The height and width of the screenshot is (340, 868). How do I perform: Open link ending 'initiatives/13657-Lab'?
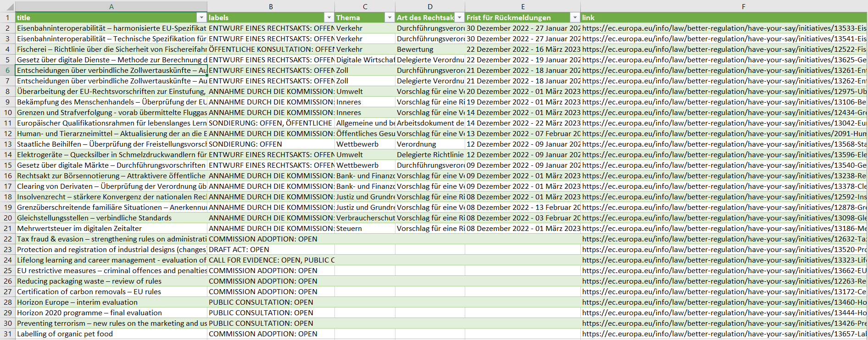coord(724,334)
